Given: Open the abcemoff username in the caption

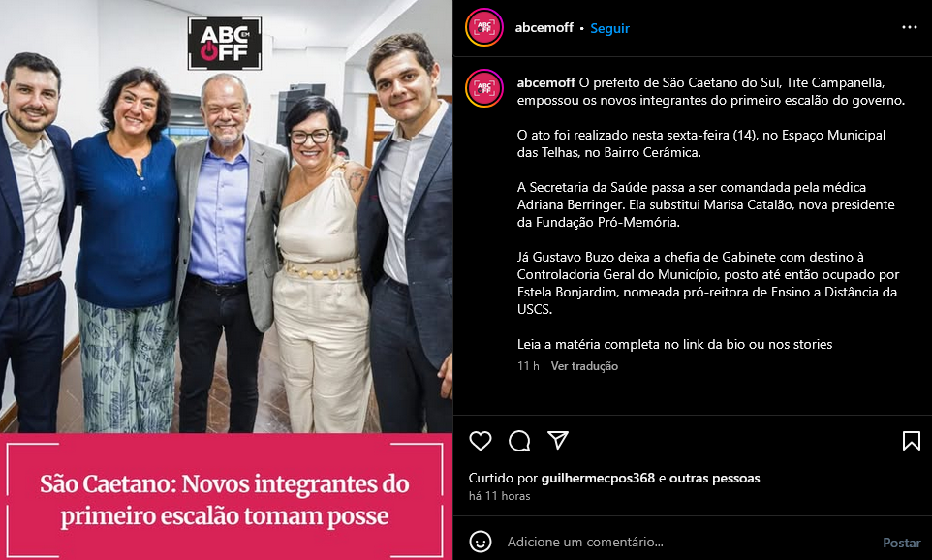Looking at the screenshot, I should click(546, 82).
